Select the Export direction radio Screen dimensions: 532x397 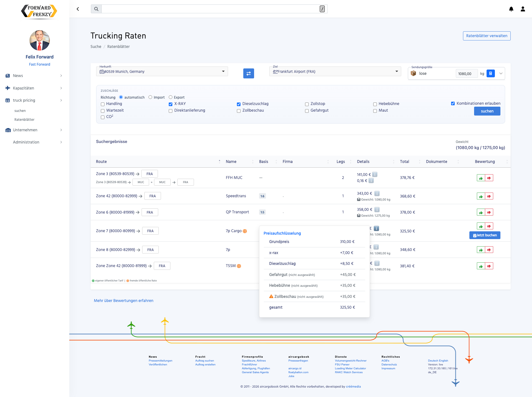pyautogui.click(x=171, y=97)
